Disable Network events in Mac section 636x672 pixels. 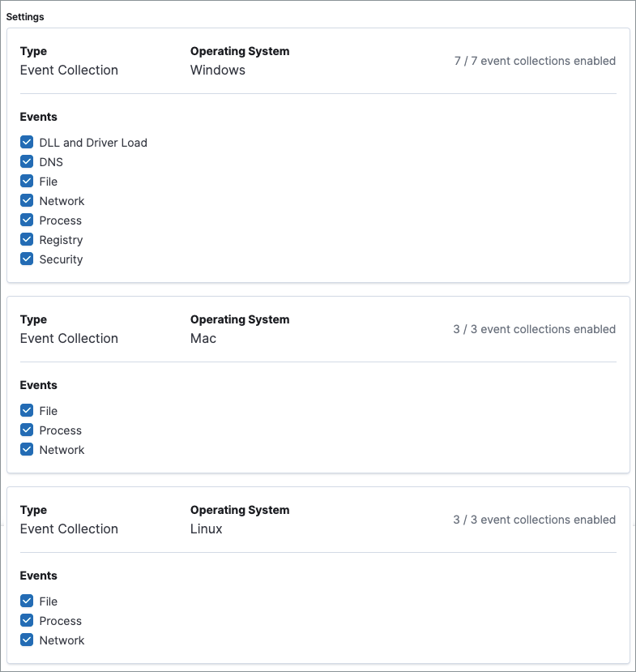[27, 450]
